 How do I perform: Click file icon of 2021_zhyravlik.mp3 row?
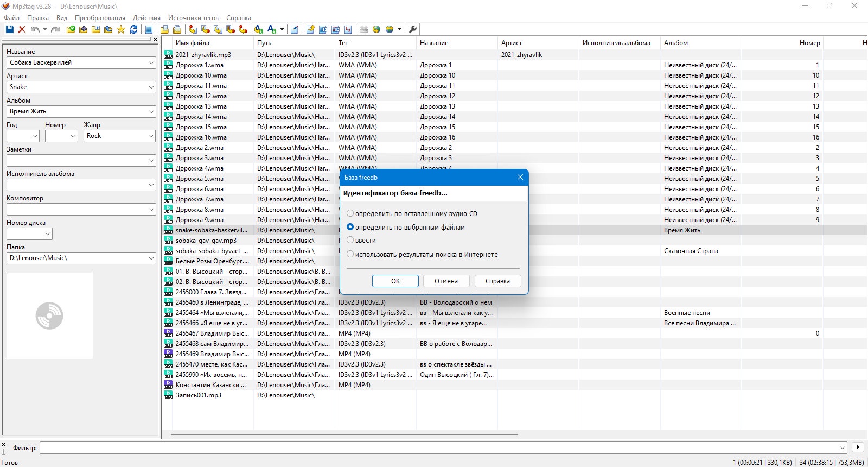[x=168, y=54]
